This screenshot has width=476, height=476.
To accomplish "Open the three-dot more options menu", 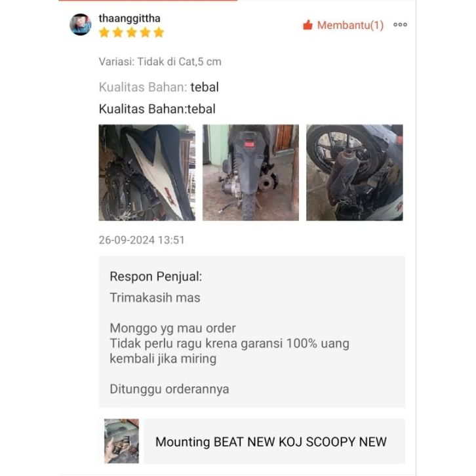I will (400, 25).
